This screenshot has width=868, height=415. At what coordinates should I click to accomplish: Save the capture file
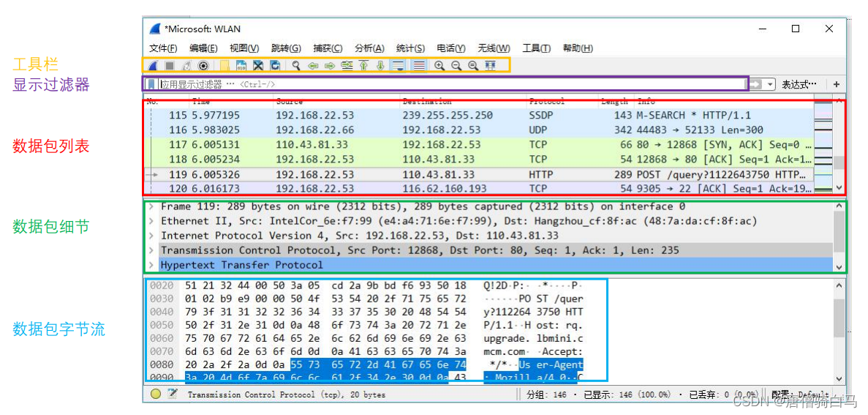(241, 65)
